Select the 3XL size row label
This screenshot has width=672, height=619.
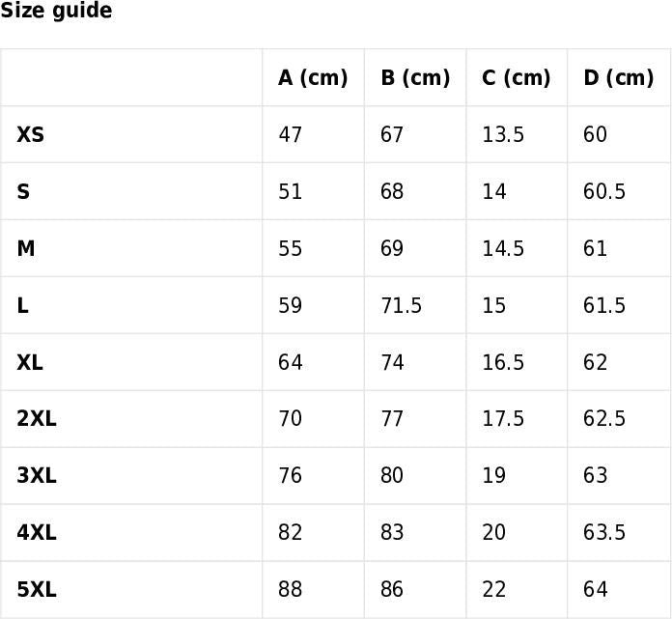37,476
